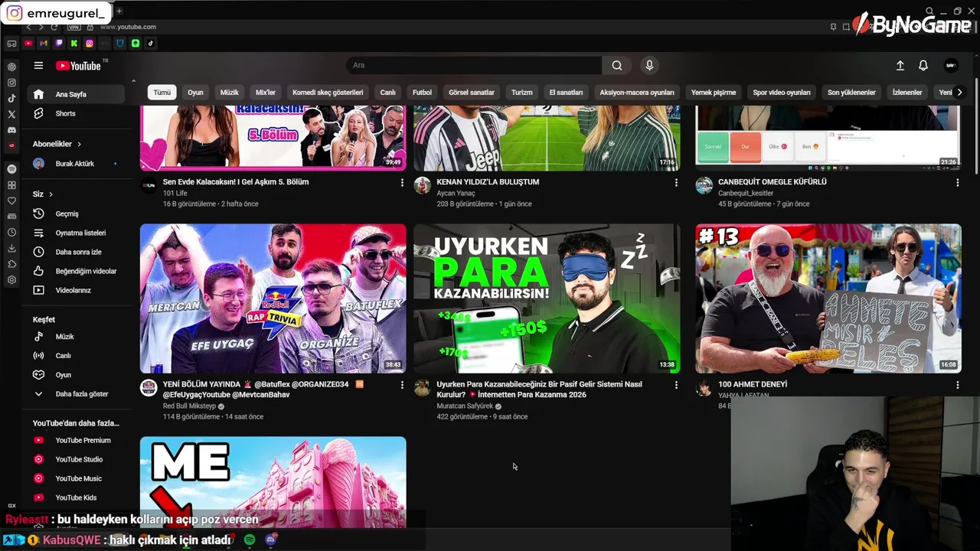Open Daha sonra izle
Screen dimensions: 980x551
click(75, 252)
